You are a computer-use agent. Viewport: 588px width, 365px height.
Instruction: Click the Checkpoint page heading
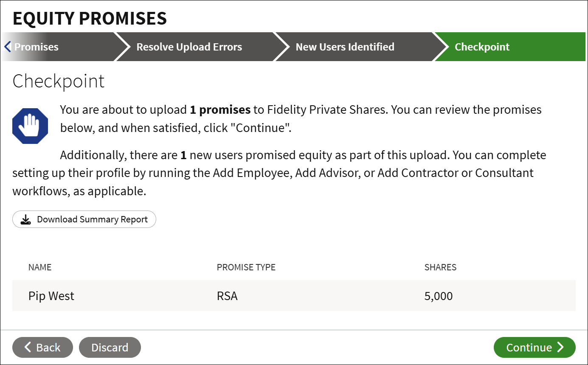pos(59,81)
